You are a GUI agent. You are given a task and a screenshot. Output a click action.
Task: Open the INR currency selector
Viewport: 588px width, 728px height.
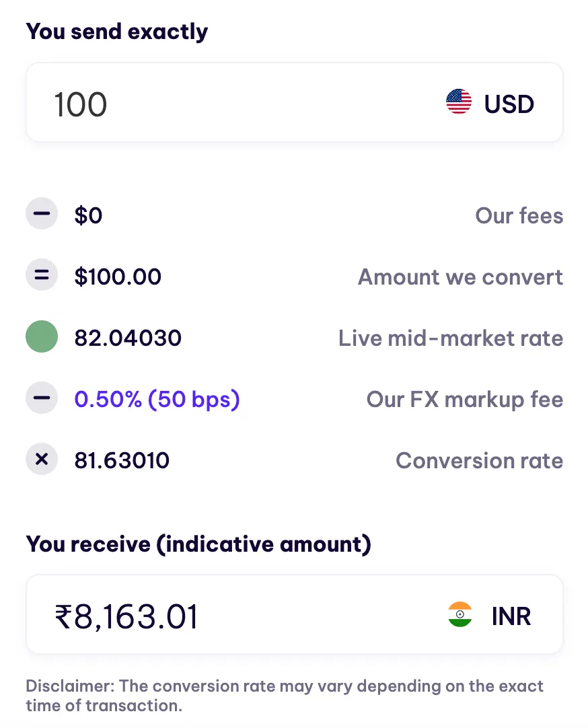pos(490,616)
